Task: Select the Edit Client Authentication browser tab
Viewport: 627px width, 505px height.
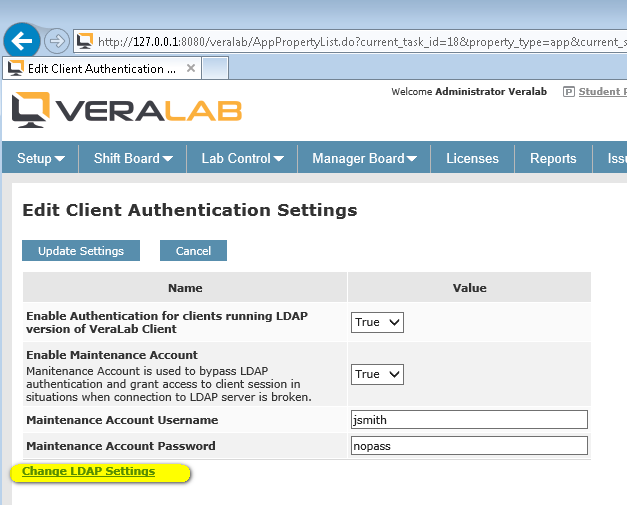Action: coord(102,68)
